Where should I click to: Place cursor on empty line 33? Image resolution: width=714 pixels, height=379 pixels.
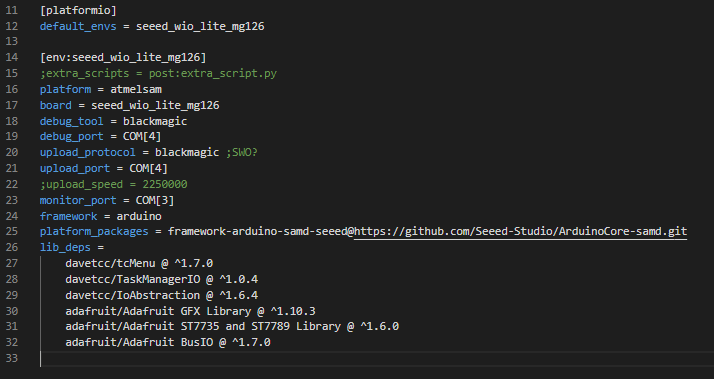tap(376, 359)
